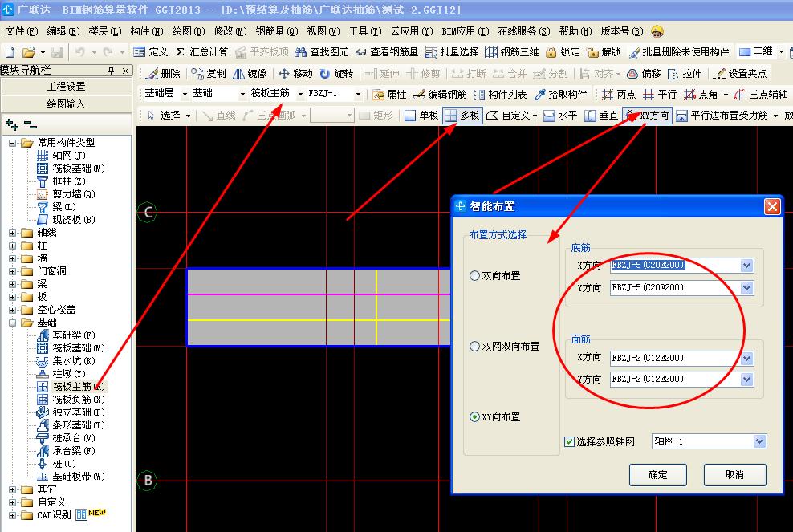Click 批量删除未使用构件 tool
This screenshot has height=532, width=793.
click(679, 52)
